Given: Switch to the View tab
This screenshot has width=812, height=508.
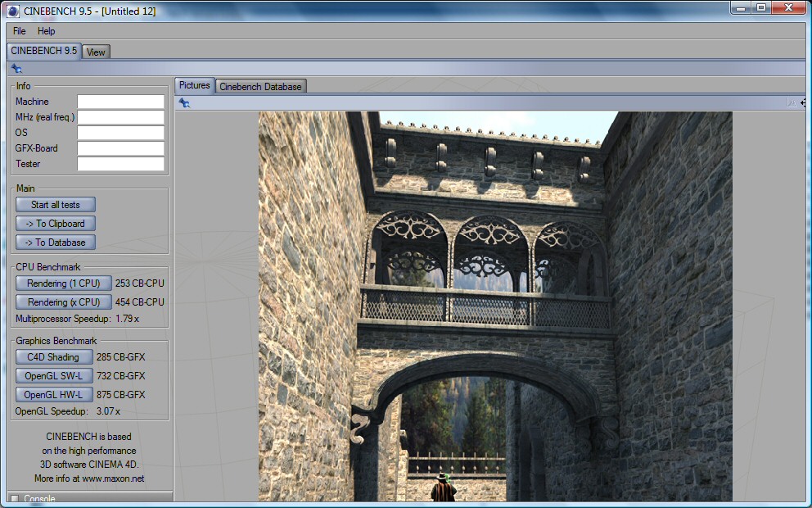Looking at the screenshot, I should [x=96, y=52].
